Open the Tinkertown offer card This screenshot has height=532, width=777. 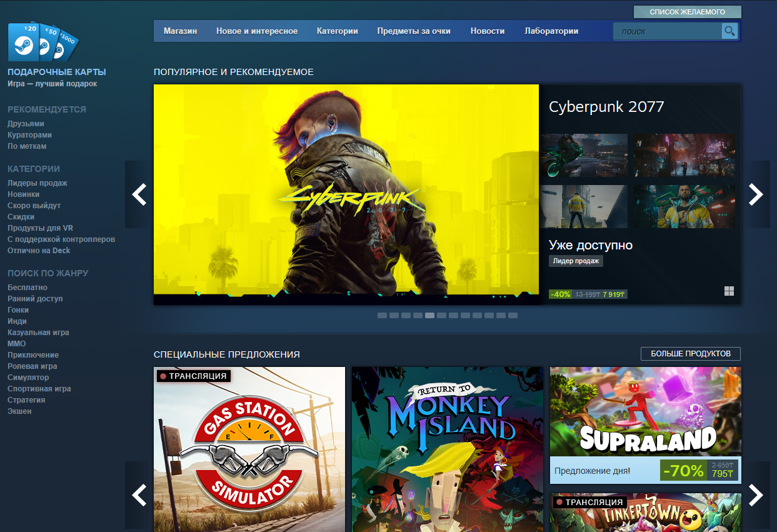pos(646,513)
